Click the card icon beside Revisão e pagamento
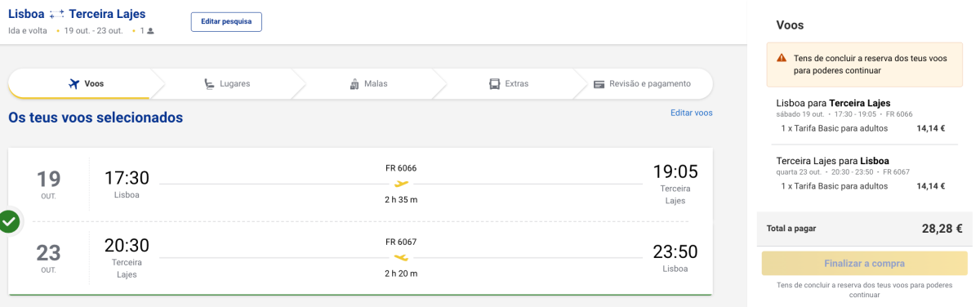The image size is (980, 307). [599, 84]
